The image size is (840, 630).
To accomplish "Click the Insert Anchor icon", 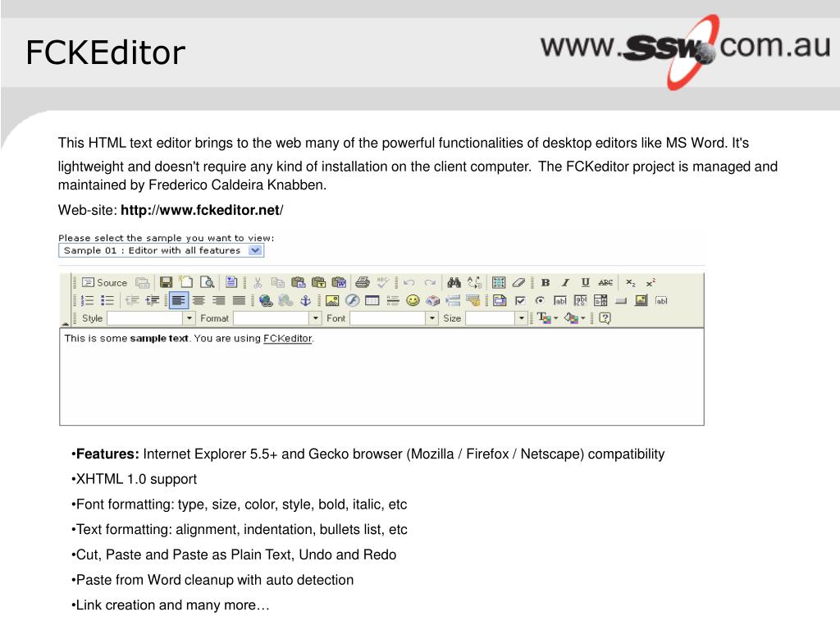I will tap(305, 300).
